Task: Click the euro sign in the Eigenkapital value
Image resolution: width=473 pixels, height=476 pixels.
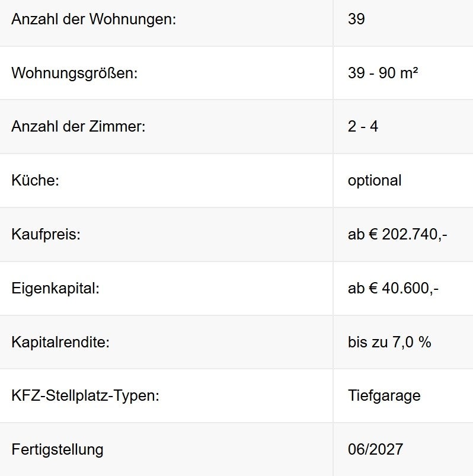Action: [373, 289]
